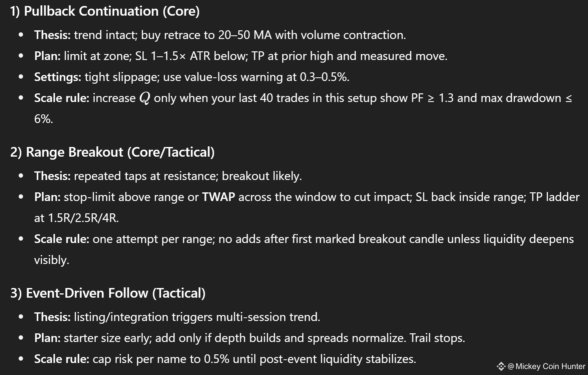Select the Pullback Continuation (Core) heading
588x375 pixels.
tap(105, 11)
